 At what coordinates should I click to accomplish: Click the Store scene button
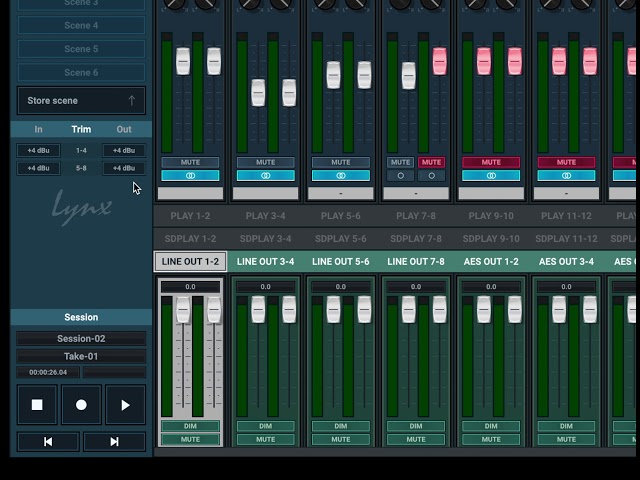tap(81, 100)
